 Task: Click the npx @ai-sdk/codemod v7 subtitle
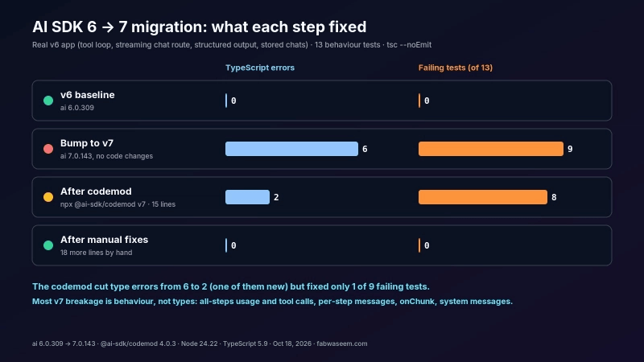(103, 204)
